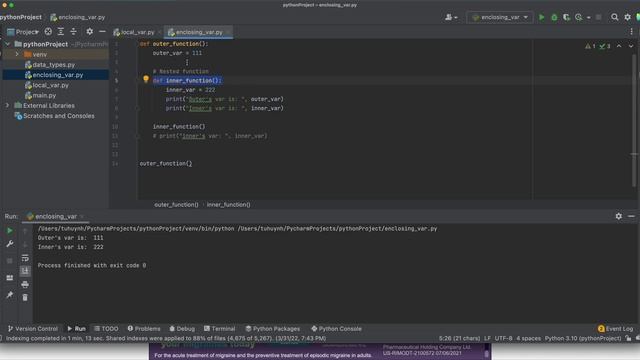
Task: Select enclosing_var.py in project tree
Action: (58, 75)
